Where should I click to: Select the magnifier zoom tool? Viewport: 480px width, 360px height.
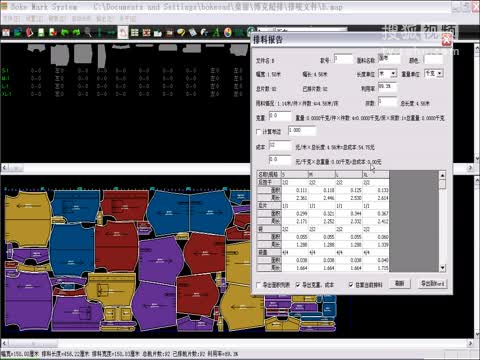(88, 32)
